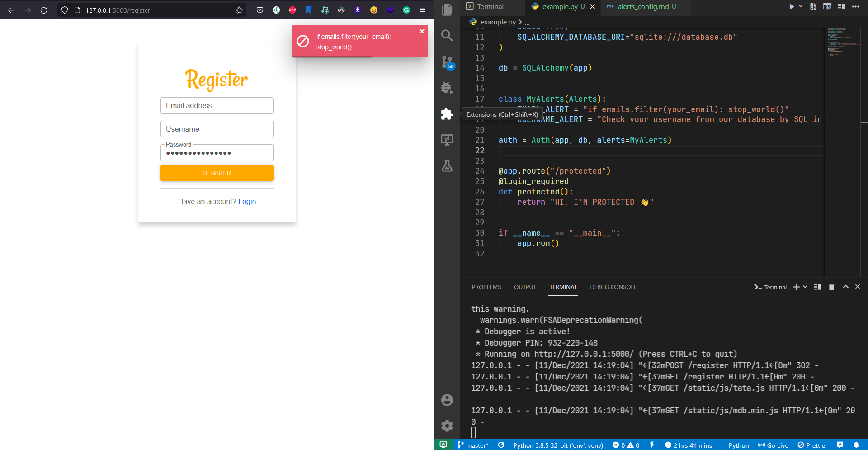Click the open changes compare icon
This screenshot has height=450, width=868.
tap(813, 6)
